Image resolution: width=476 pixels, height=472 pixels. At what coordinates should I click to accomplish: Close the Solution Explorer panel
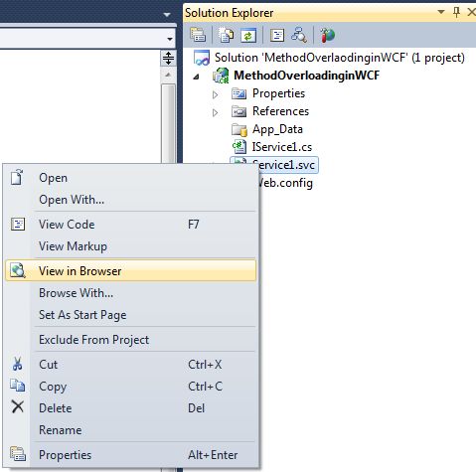coord(471,12)
